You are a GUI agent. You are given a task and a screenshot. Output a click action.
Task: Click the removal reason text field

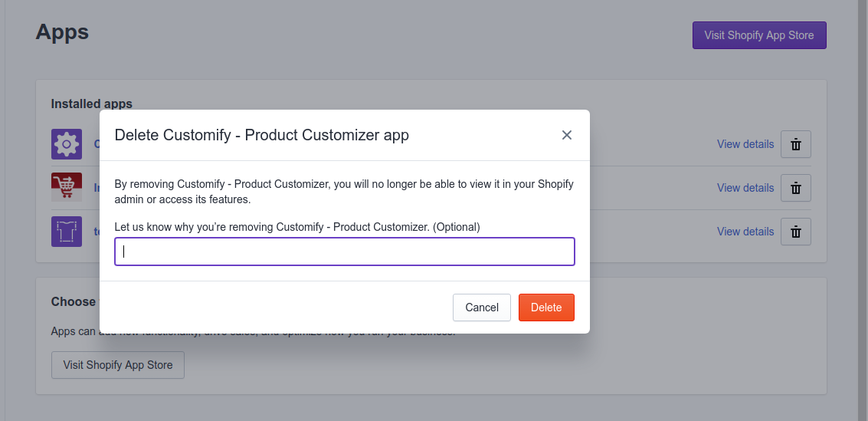[x=344, y=252]
